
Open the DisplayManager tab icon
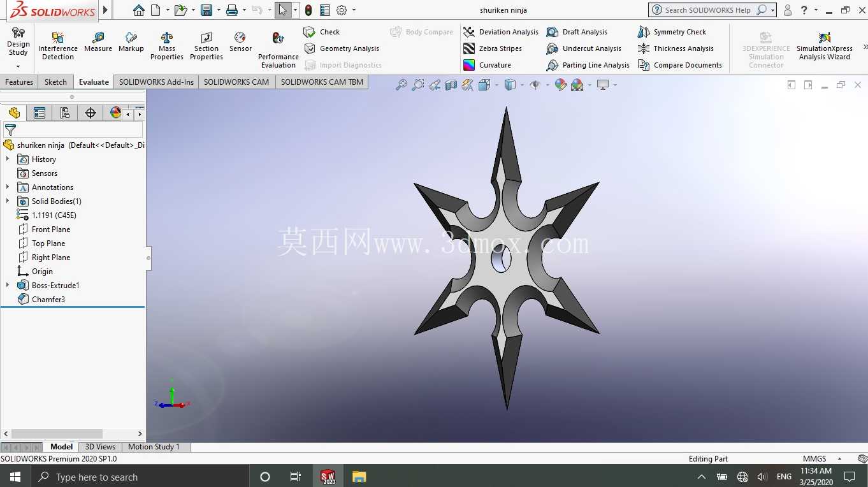115,113
